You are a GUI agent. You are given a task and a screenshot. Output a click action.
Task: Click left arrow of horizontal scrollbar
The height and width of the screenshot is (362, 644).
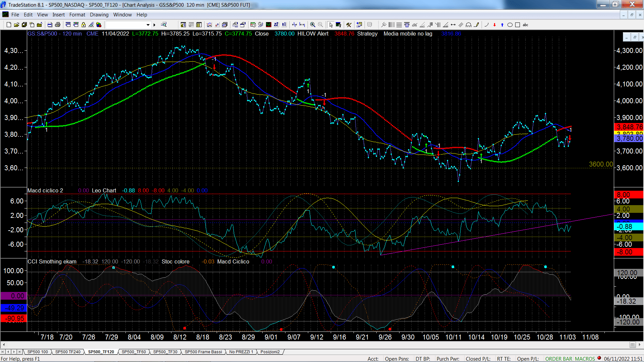click(4, 345)
